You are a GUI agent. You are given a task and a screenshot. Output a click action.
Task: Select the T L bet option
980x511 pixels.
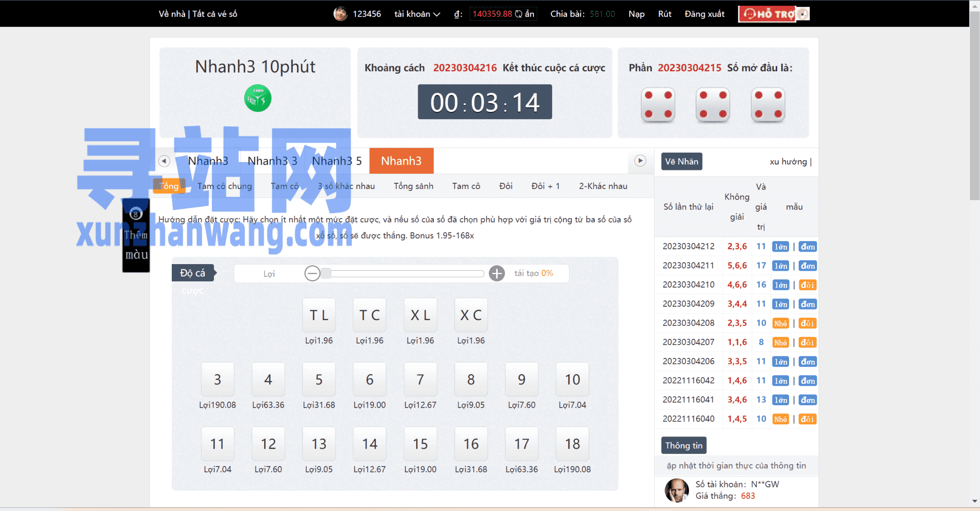(x=319, y=315)
